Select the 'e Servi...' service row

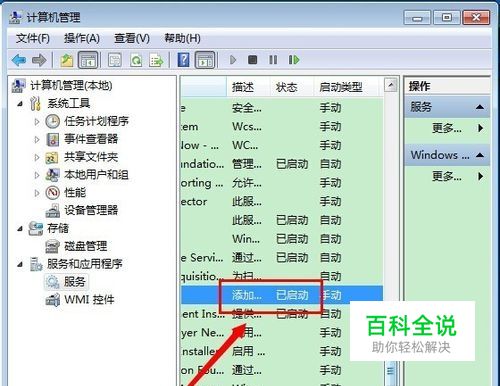[x=282, y=258]
